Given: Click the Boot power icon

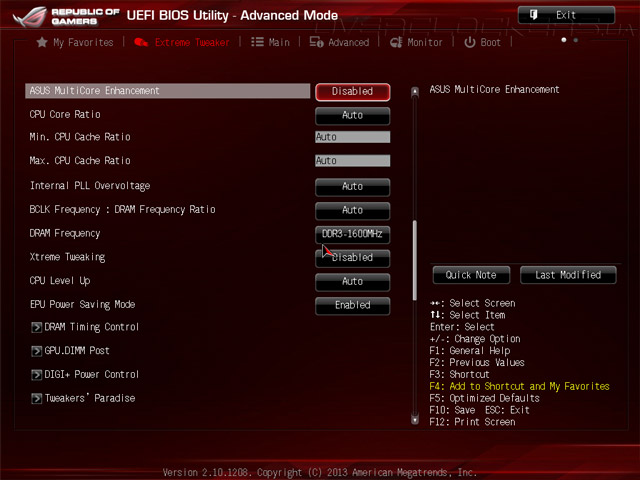Looking at the screenshot, I should pos(470,42).
